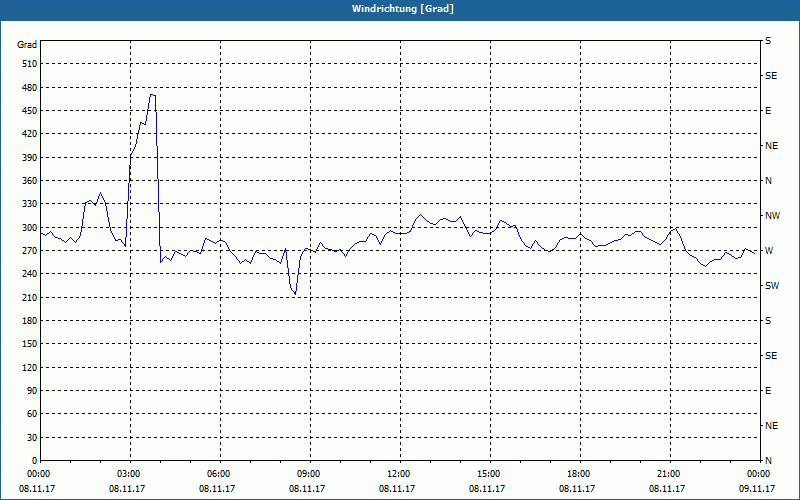Viewport: 800px width, 500px height.
Task: Click the 21:00 time axis label
Action: point(668,474)
